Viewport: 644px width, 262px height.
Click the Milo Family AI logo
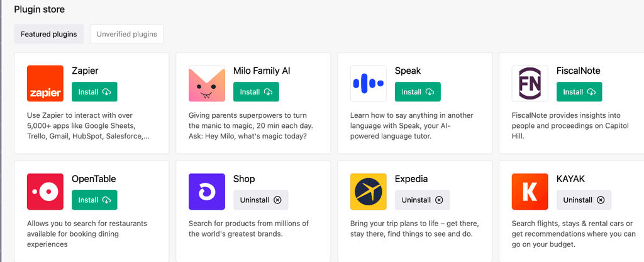206,84
